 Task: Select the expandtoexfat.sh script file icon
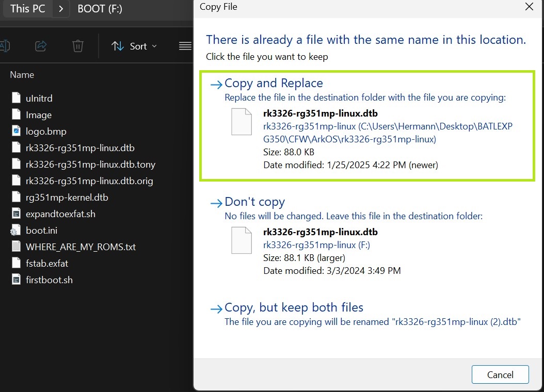(x=16, y=214)
